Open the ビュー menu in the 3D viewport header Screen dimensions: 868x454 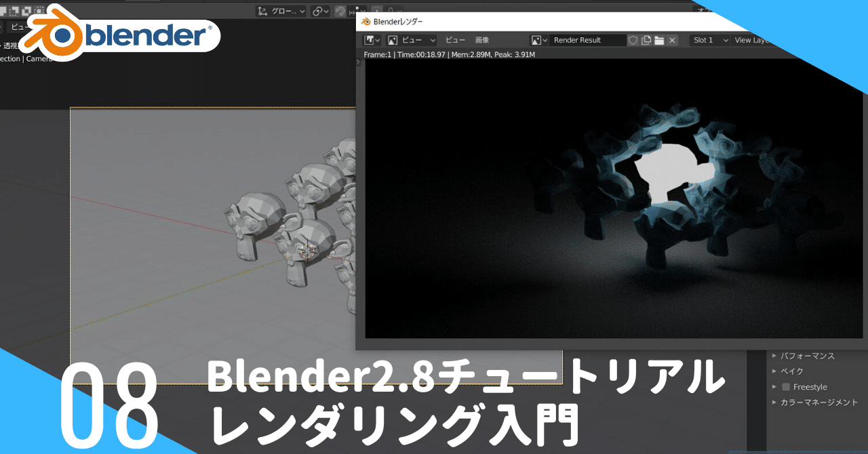[18, 27]
